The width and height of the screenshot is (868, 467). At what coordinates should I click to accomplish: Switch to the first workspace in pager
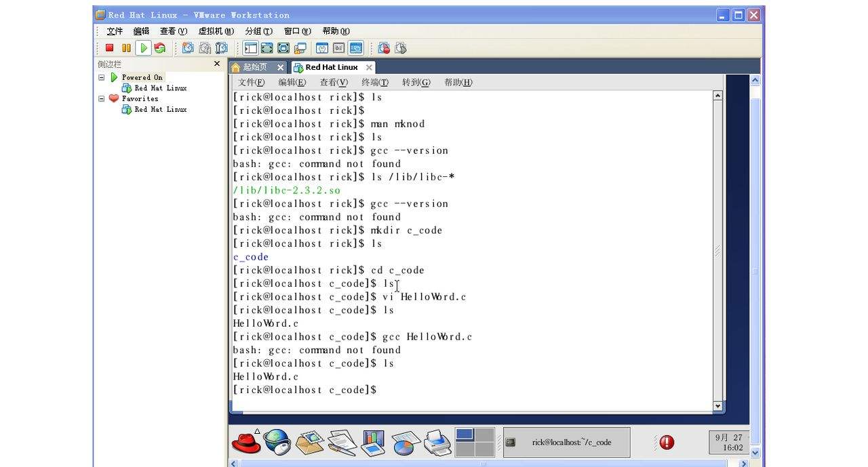(x=465, y=434)
